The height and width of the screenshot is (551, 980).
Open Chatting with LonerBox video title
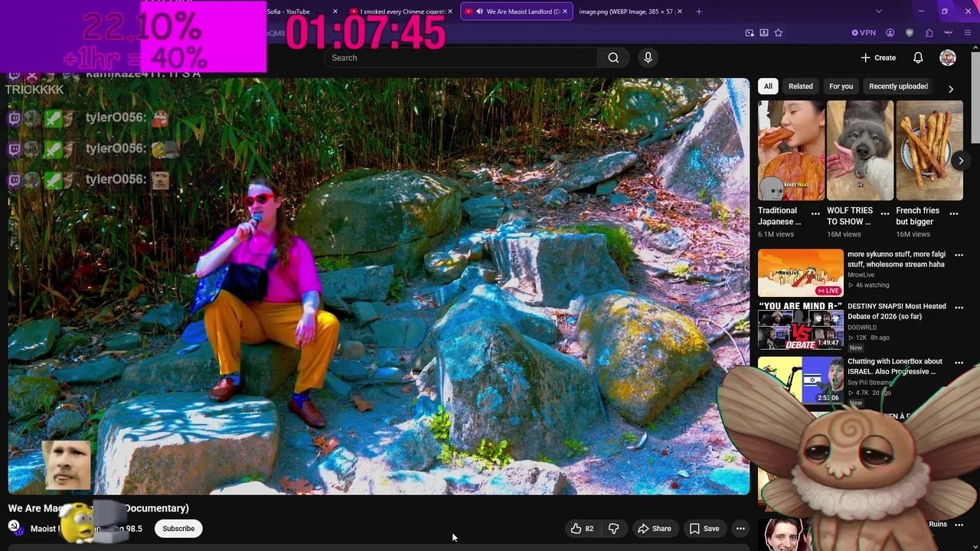click(895, 367)
